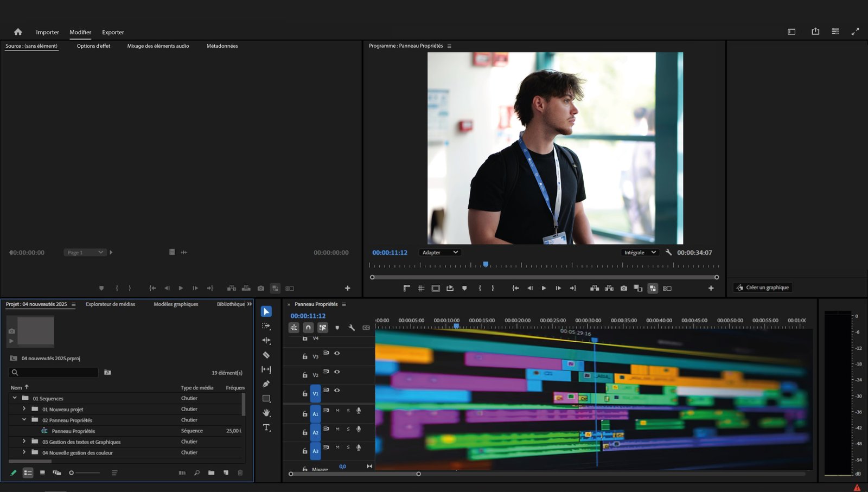Viewport: 868px width, 492px height.
Task: Open timeline display settings wrench
Action: [352, 328]
